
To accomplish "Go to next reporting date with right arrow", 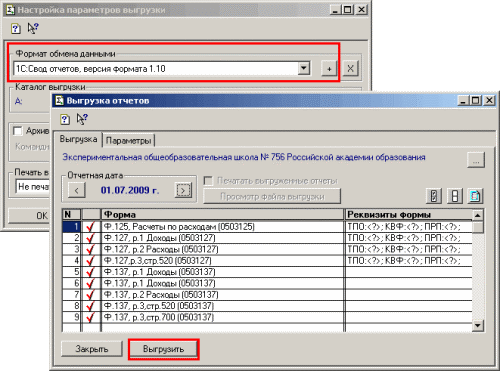I will pyautogui.click(x=183, y=190).
